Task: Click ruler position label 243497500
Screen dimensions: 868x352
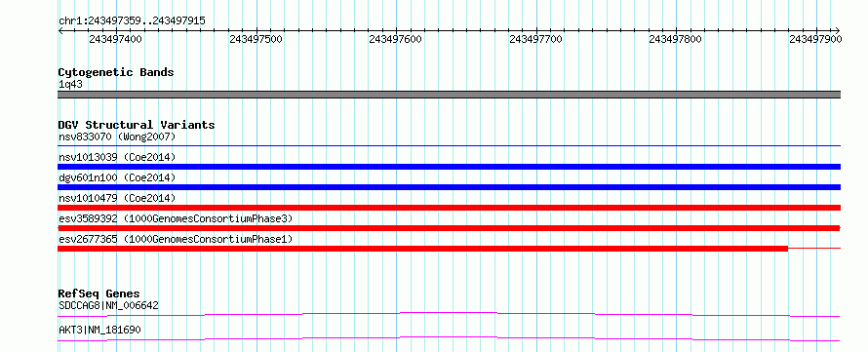Action: tap(256, 39)
